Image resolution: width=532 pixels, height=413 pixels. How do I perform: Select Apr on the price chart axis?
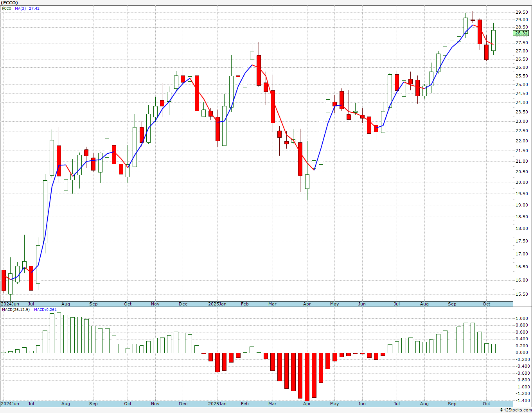coord(307,304)
